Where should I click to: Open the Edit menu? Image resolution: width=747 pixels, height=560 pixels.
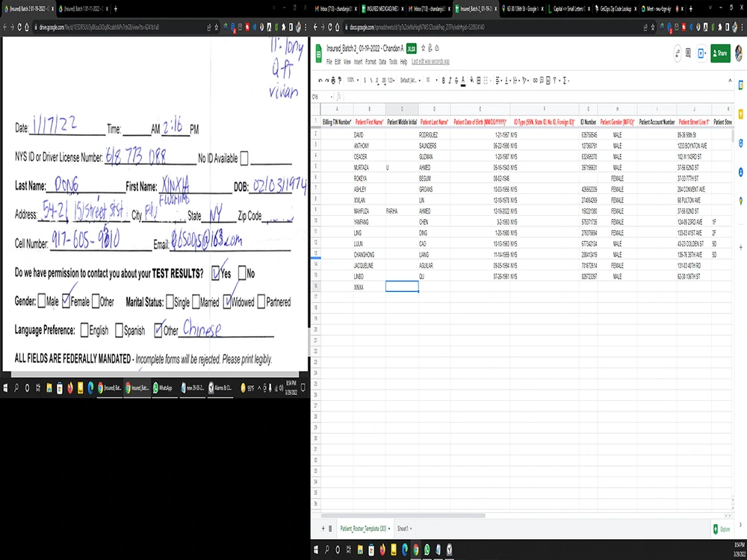click(x=338, y=62)
